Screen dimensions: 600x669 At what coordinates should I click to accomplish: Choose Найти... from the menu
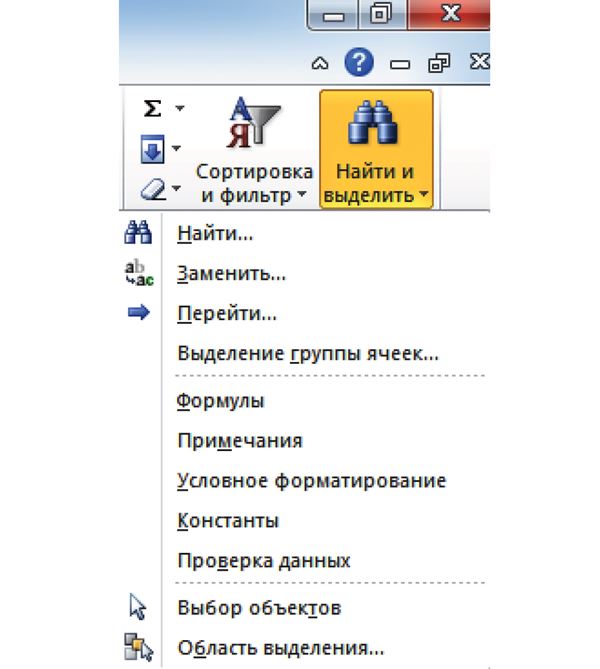click(216, 233)
